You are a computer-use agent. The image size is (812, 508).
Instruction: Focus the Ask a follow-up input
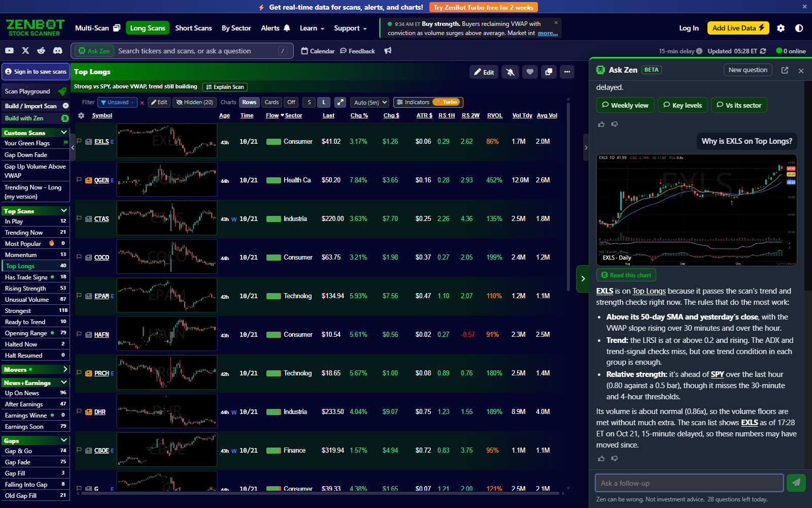tap(689, 483)
